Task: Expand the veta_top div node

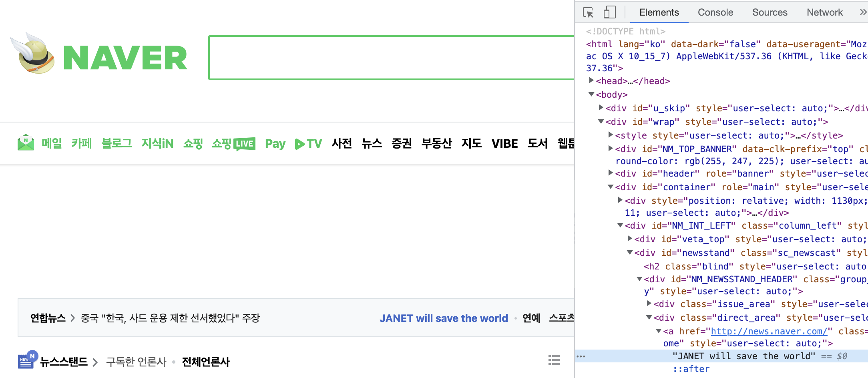Action: 630,238
